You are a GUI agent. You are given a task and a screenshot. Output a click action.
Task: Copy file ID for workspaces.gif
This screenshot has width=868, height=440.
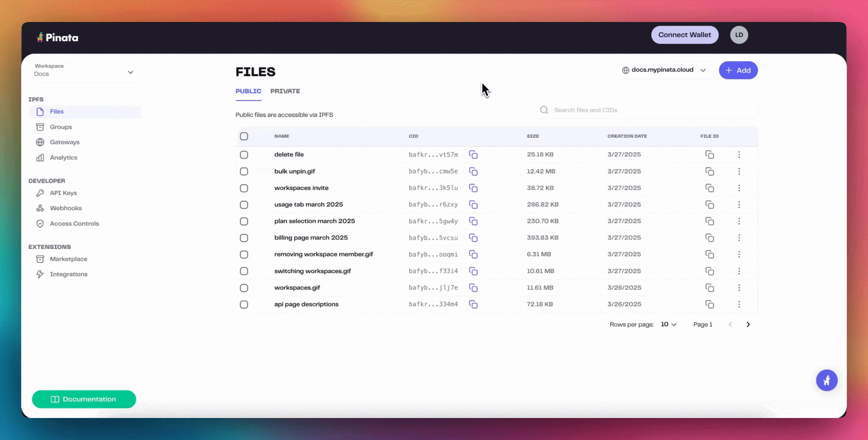pos(709,288)
